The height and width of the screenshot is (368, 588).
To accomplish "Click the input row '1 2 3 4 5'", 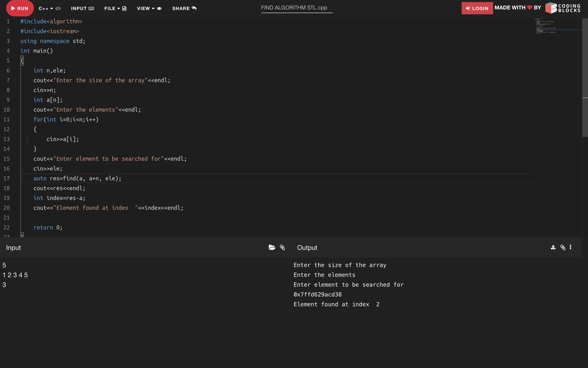I will [x=15, y=275].
